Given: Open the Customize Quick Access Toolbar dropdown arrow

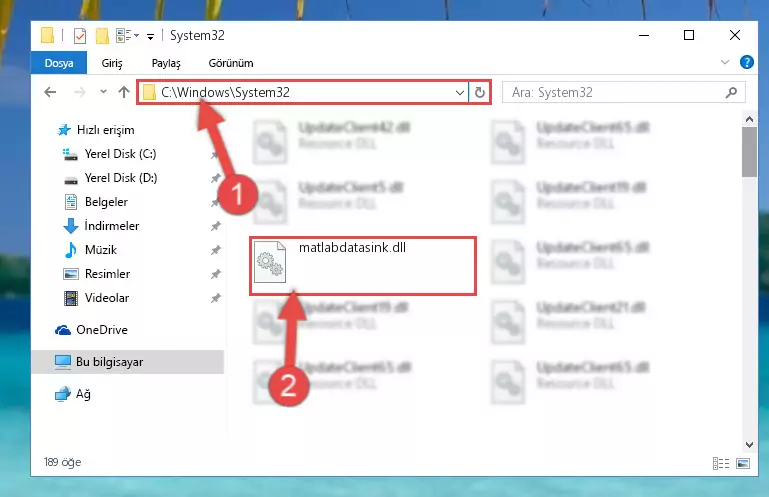Looking at the screenshot, I should [x=151, y=36].
